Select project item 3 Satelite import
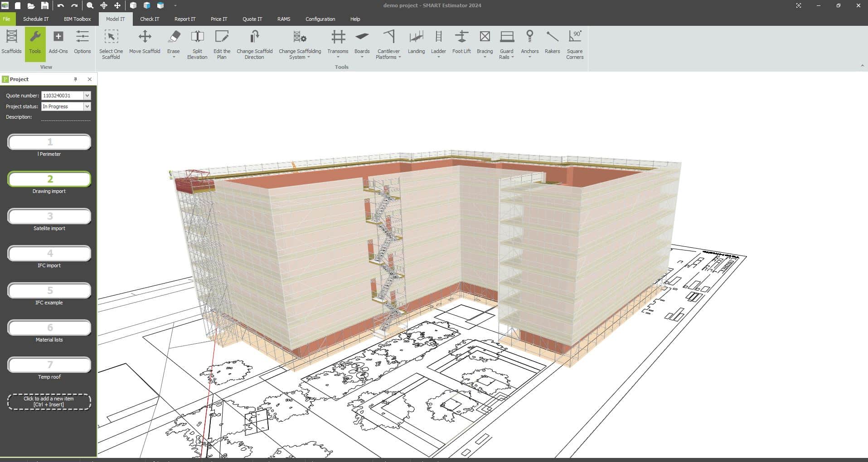The image size is (868, 462). point(49,217)
